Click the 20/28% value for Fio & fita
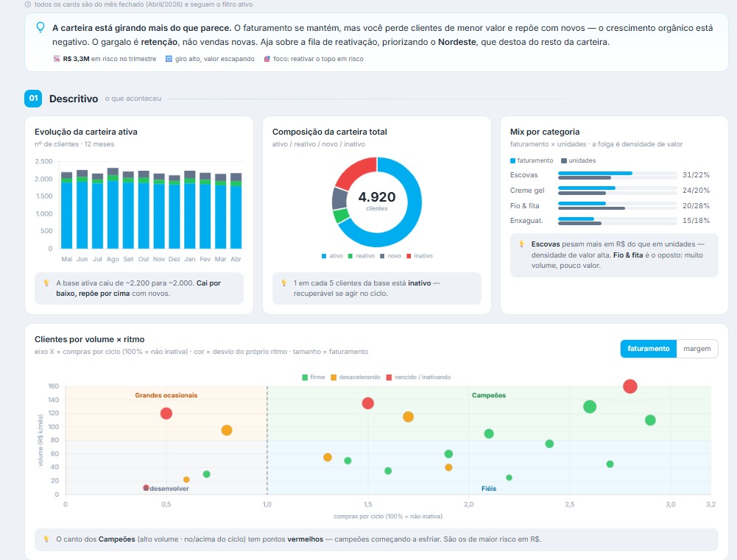This screenshot has width=737, height=560. [x=696, y=206]
